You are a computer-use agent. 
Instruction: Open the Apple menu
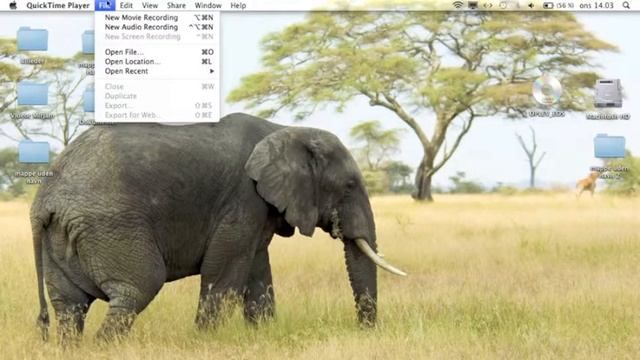coord(13,5)
